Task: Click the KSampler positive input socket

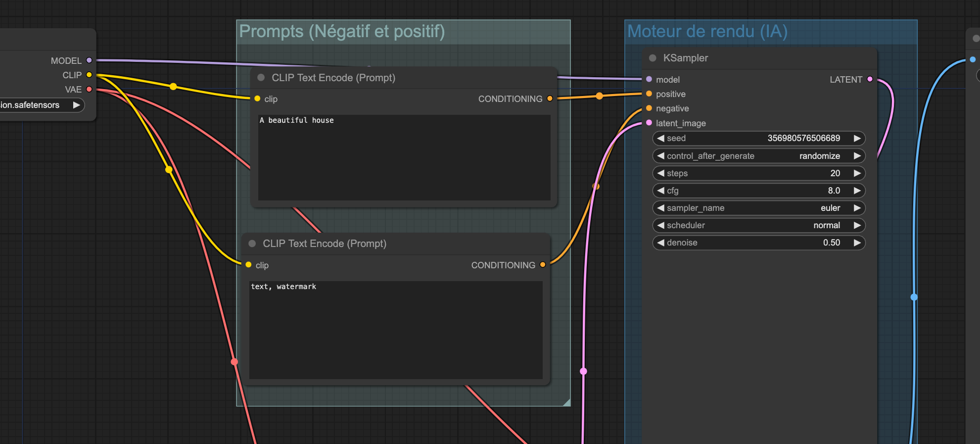Action: click(x=649, y=94)
